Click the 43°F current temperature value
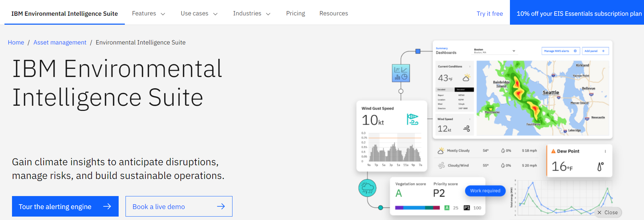Viewport: 644px width, 220px height. 445,78
